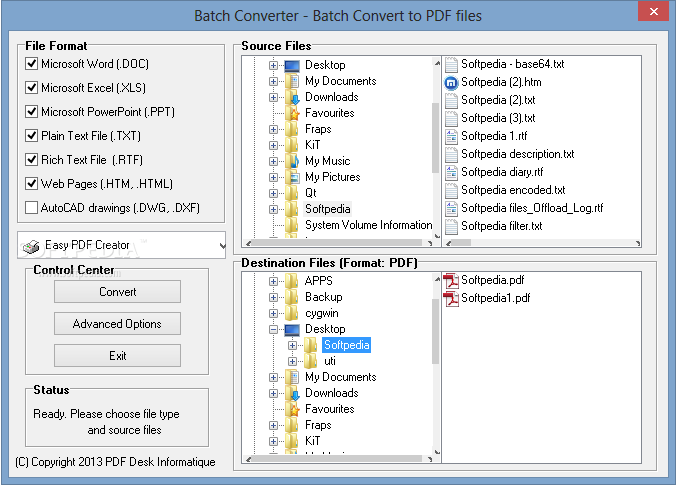Screen dimensions: 676x485
Task: Expand cygwin folder in Destination tree
Action: [273, 313]
